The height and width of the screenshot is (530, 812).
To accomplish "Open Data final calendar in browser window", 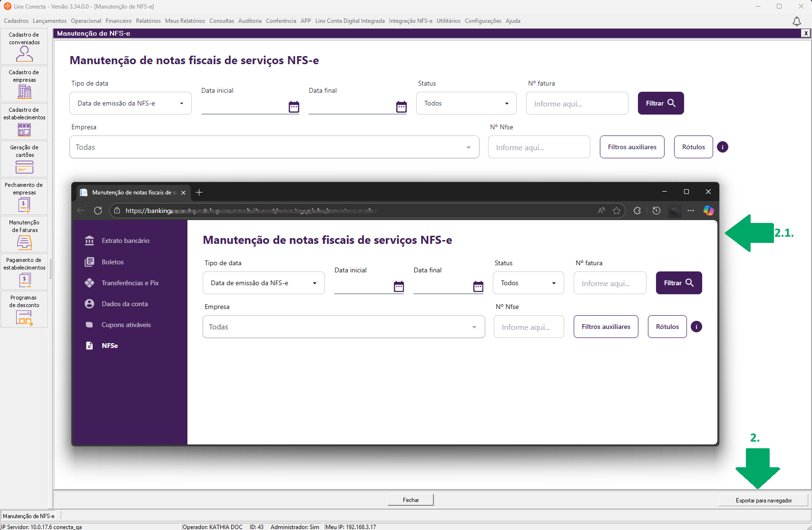I will coord(479,286).
